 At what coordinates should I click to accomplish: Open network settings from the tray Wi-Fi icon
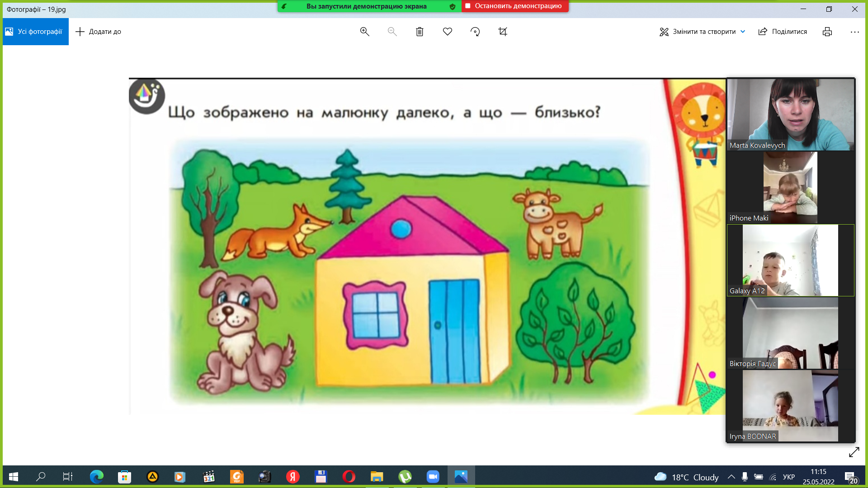773,477
